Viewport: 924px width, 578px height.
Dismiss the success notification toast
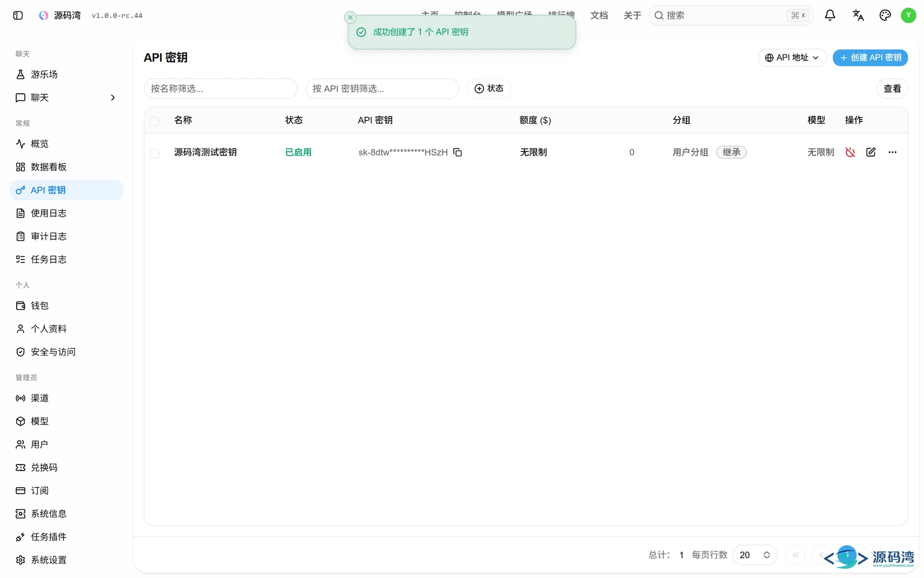[350, 17]
